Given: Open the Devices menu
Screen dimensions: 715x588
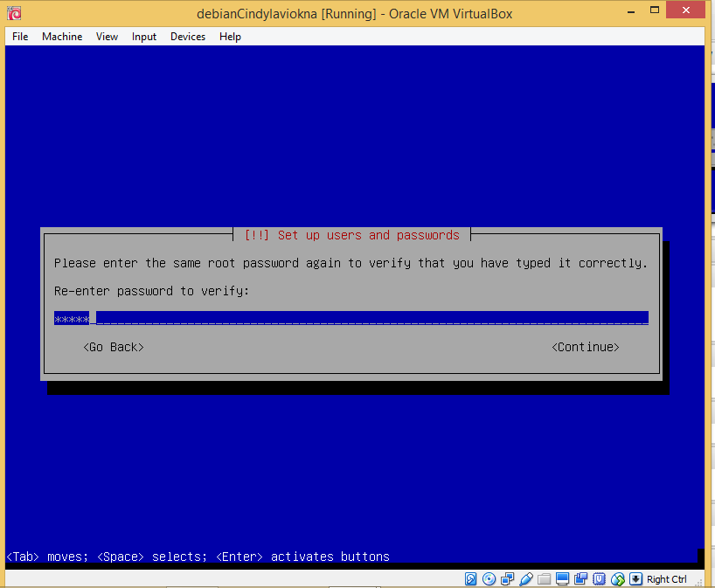Looking at the screenshot, I should [x=188, y=37].
